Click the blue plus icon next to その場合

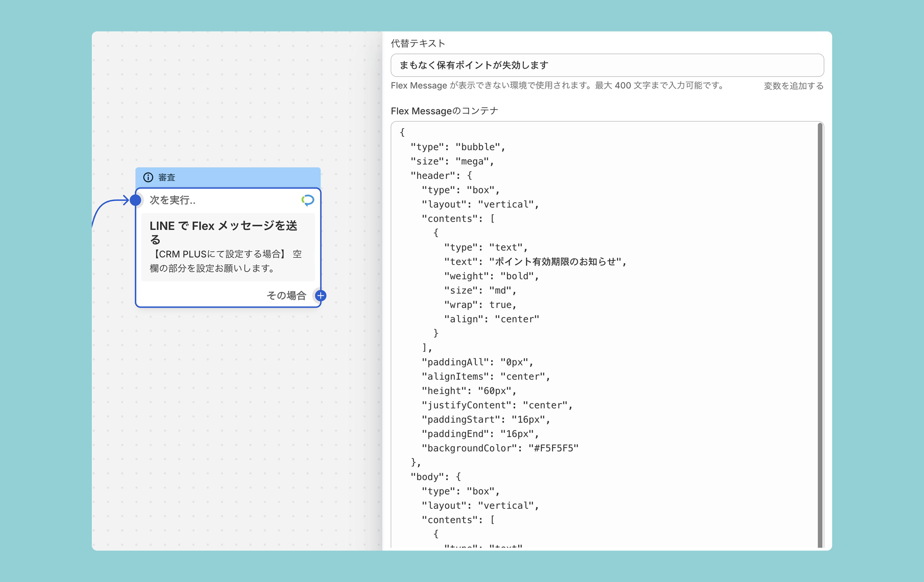pos(321,295)
